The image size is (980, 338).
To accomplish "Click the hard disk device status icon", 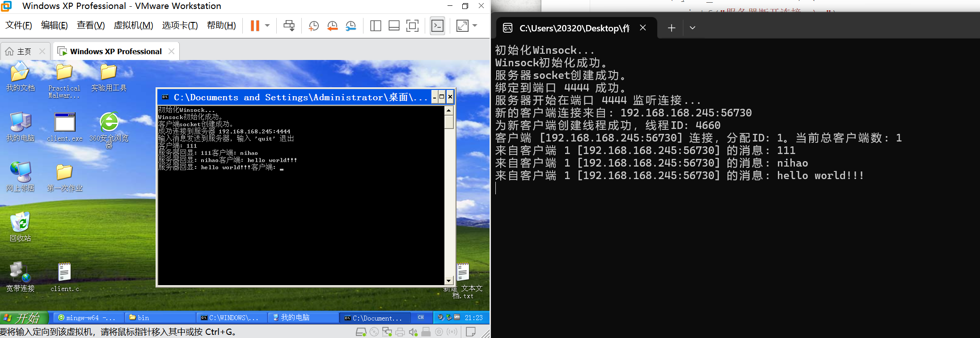I will coord(361,332).
